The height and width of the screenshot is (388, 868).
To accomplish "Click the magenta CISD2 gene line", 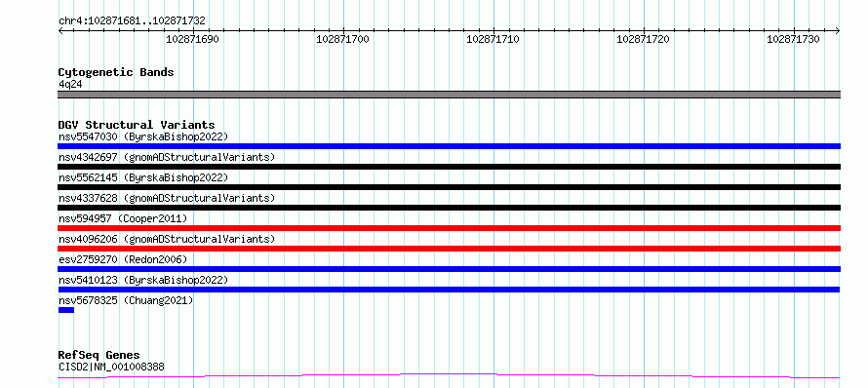I will click(449, 376).
